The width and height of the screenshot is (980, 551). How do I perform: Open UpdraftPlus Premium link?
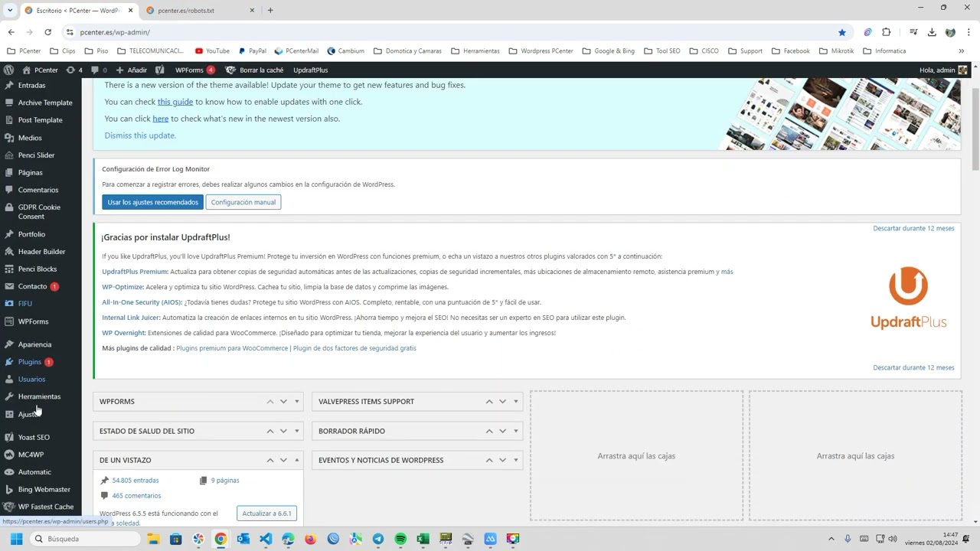click(135, 272)
